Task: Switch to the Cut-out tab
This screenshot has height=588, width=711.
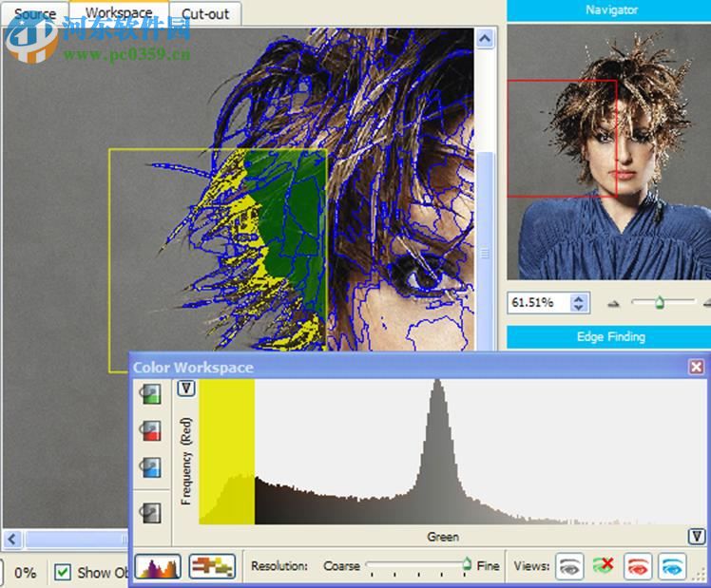Action: pos(205,14)
